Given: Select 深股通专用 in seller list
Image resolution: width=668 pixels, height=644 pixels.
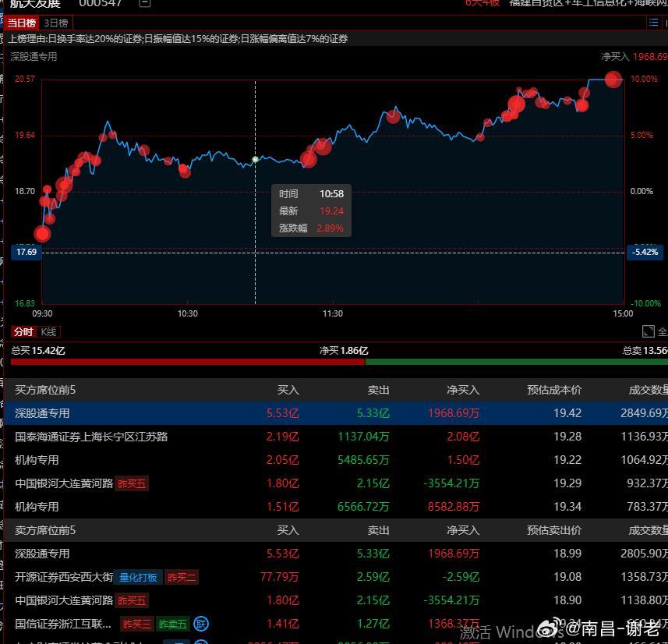Looking at the screenshot, I should point(336,554).
